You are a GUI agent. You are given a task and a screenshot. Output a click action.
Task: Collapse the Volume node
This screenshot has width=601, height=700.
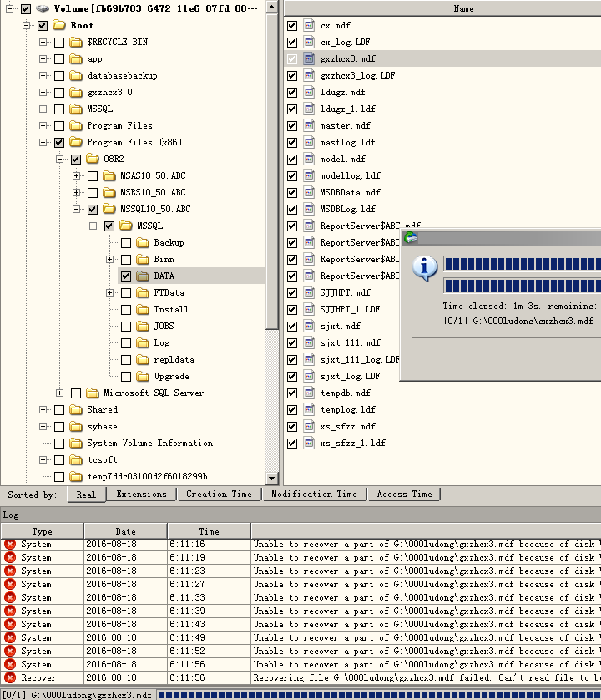point(9,8)
